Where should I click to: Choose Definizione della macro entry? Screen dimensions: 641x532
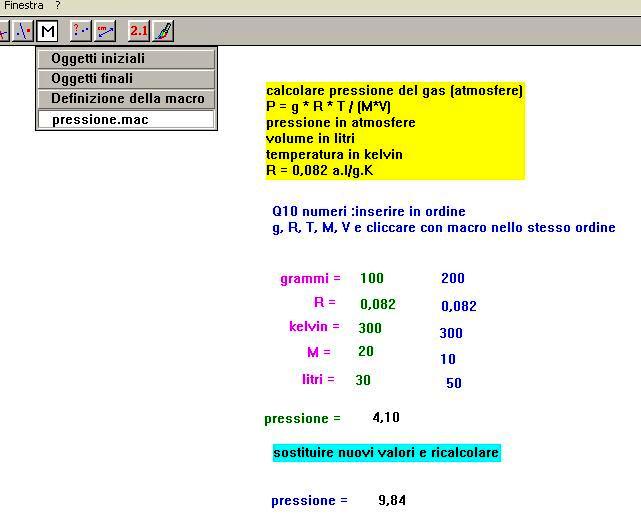[126, 99]
